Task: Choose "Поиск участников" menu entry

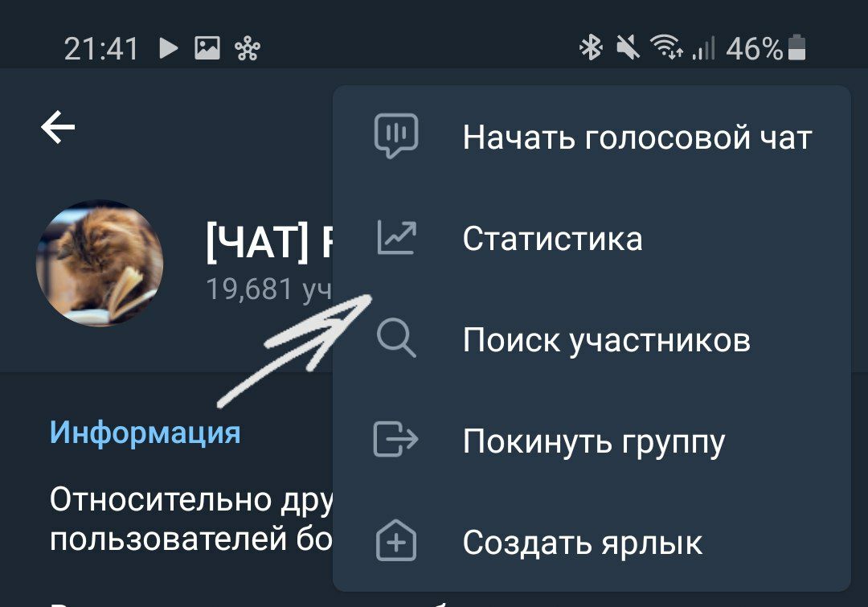Action: [592, 339]
